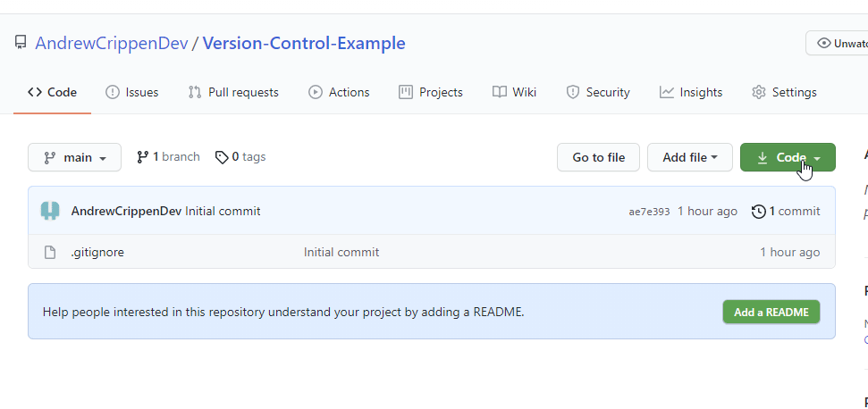Viewport: 868px width, 409px height.
Task: View the Wiki tab
Action: 514,92
